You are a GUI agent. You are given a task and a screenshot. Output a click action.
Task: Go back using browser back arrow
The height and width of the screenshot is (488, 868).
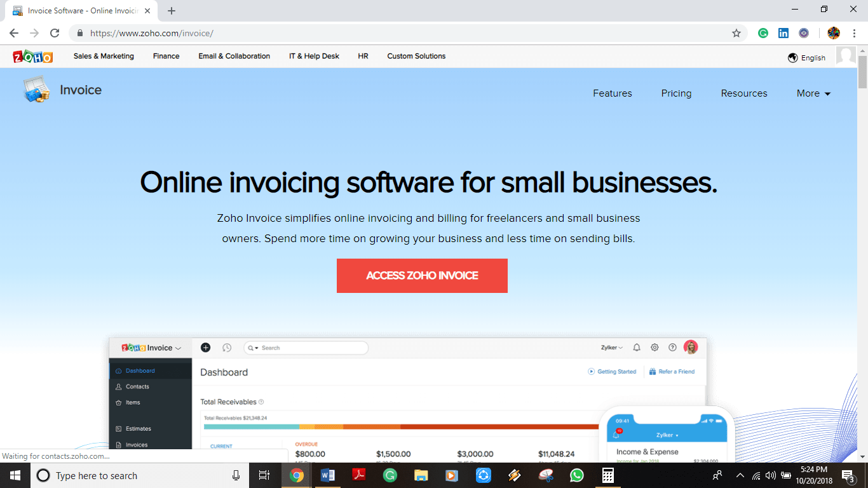coord(14,33)
